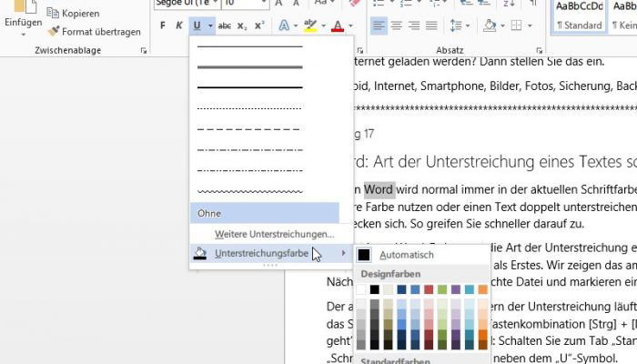Viewport: 637px width, 364px height.
Task: Open the Zwischenablage dialog launcher
Action: [144, 50]
